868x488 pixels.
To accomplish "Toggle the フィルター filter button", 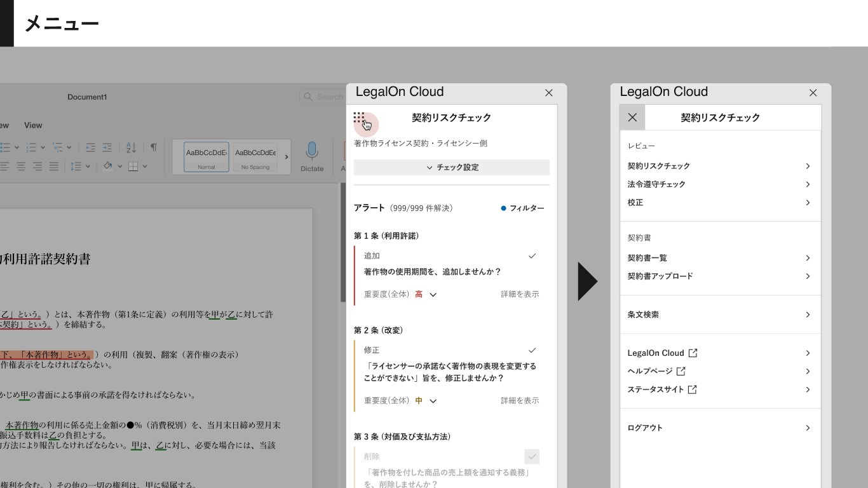I will (522, 208).
